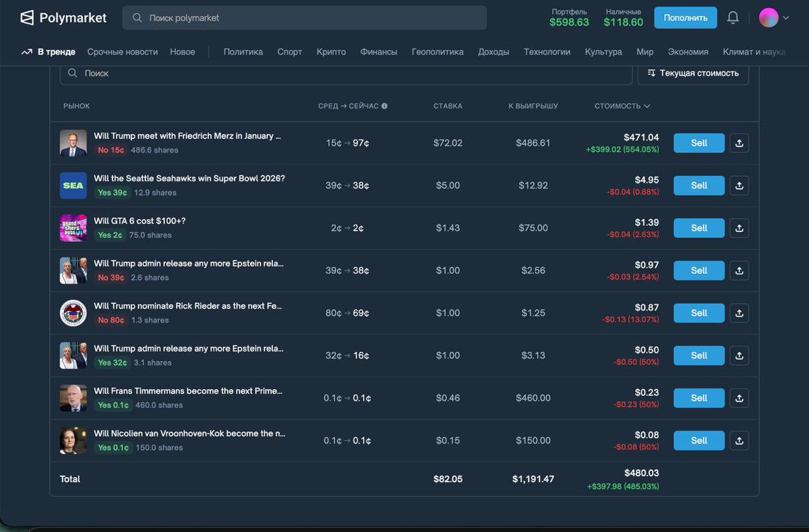Sell the Friedrich Merz position
809x532 pixels.
point(699,143)
